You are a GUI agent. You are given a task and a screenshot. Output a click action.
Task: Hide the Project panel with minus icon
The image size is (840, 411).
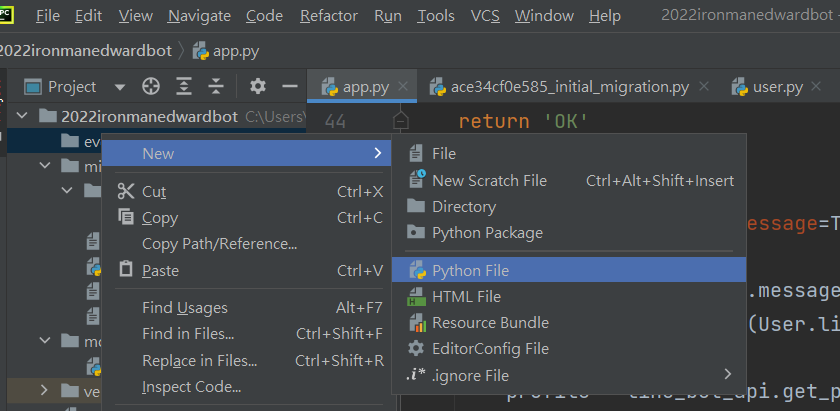click(290, 86)
